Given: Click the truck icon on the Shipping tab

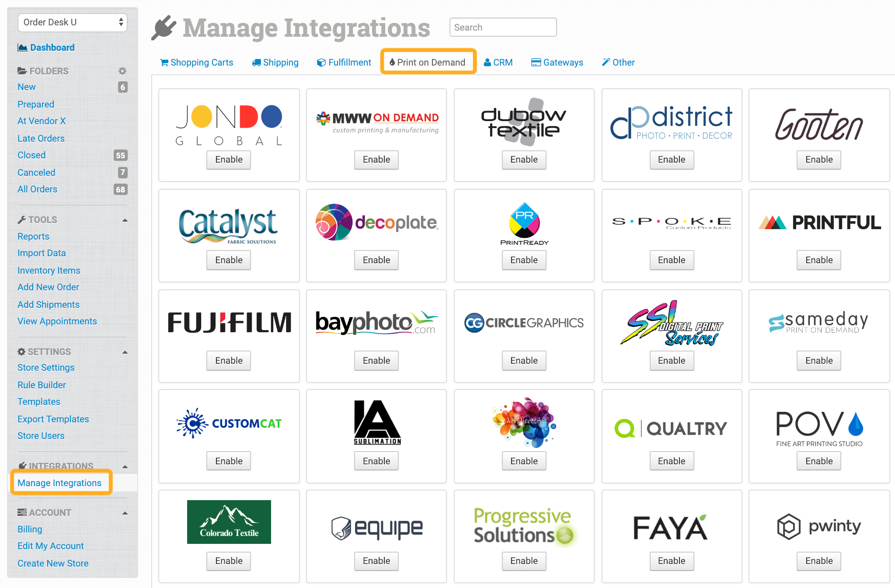Looking at the screenshot, I should point(256,62).
